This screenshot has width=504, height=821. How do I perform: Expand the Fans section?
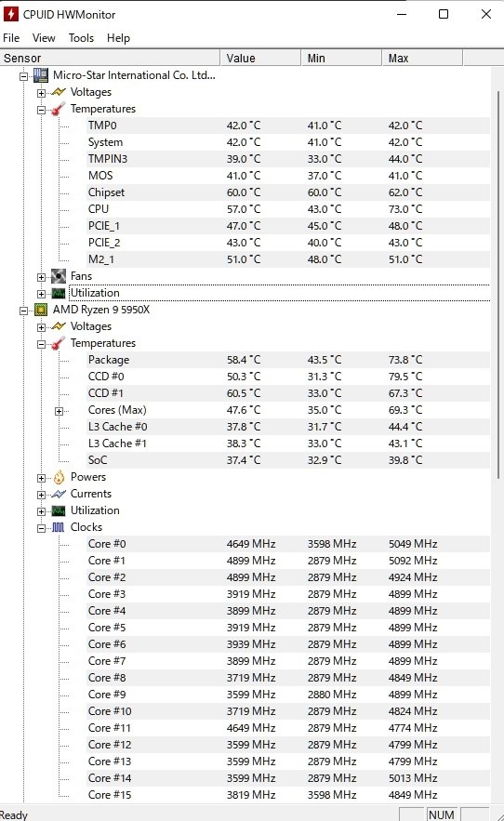click(41, 277)
